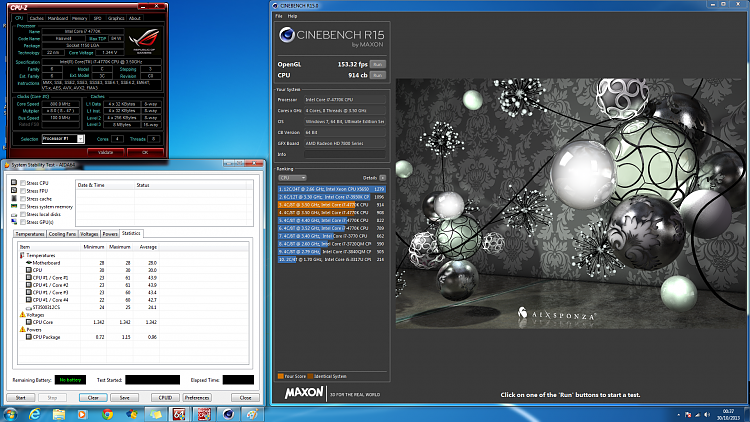Click the ROG logo in CPU-Z
Viewport: 750px width, 422px height.
pyautogui.click(x=144, y=42)
